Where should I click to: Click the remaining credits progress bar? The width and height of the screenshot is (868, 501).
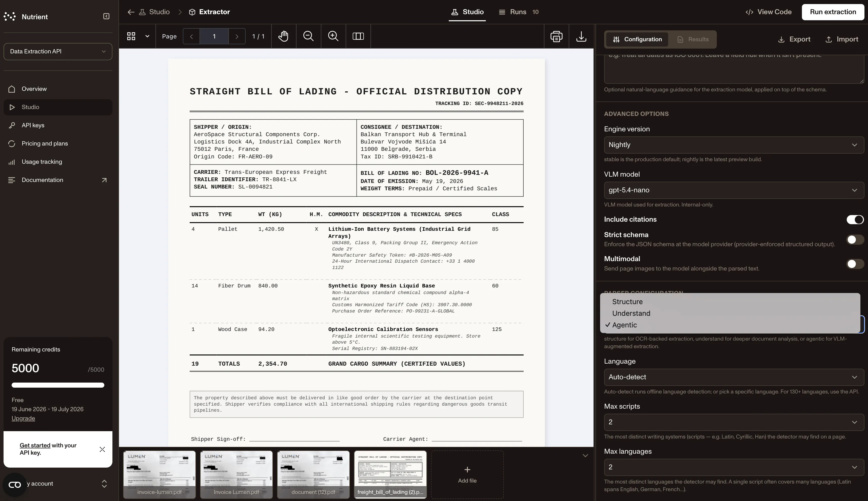58,385
